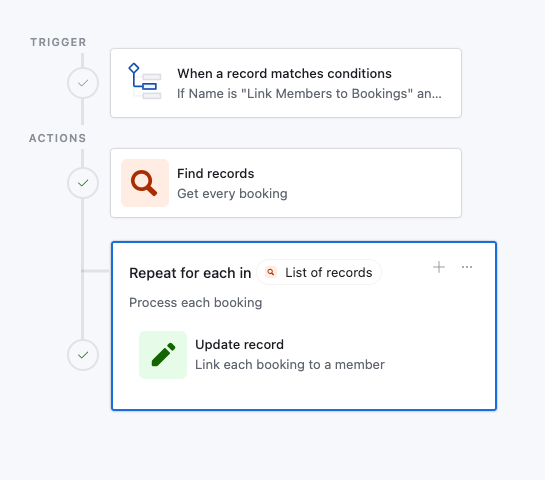Click the trigger conditions flowchart icon
The width and height of the screenshot is (545, 480).
pyautogui.click(x=145, y=81)
